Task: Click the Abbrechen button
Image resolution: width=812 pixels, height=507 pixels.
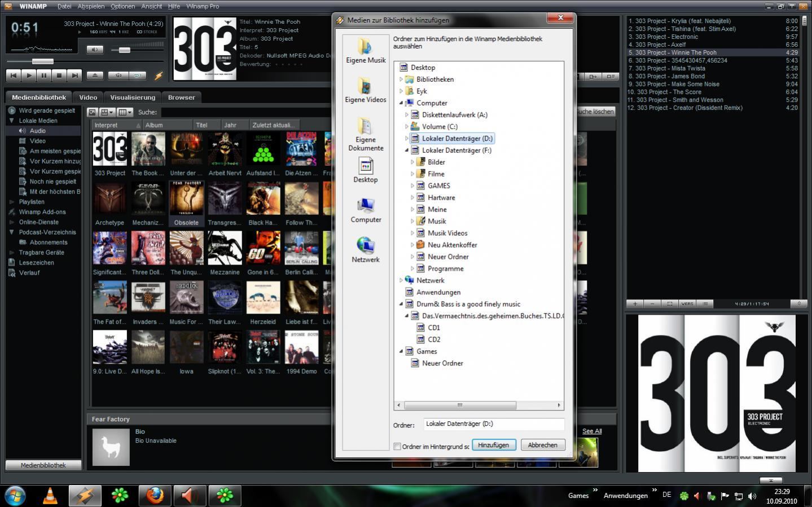Action: [543, 445]
